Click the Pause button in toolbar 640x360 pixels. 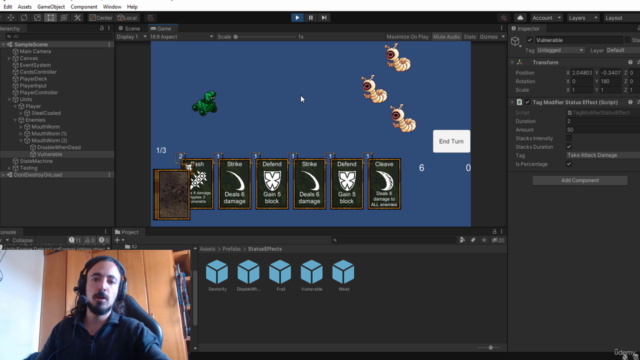311,18
